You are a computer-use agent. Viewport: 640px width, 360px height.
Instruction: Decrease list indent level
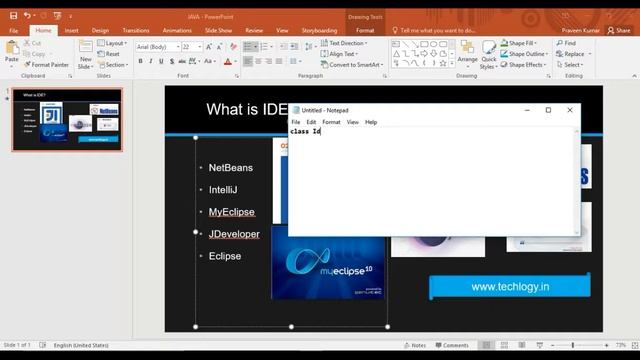click(x=284, y=47)
